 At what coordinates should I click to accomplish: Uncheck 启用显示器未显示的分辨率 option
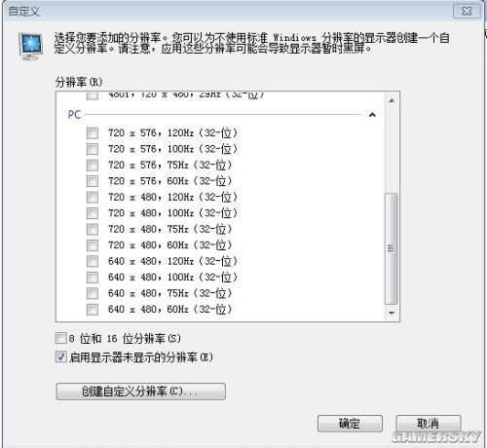[61, 356]
